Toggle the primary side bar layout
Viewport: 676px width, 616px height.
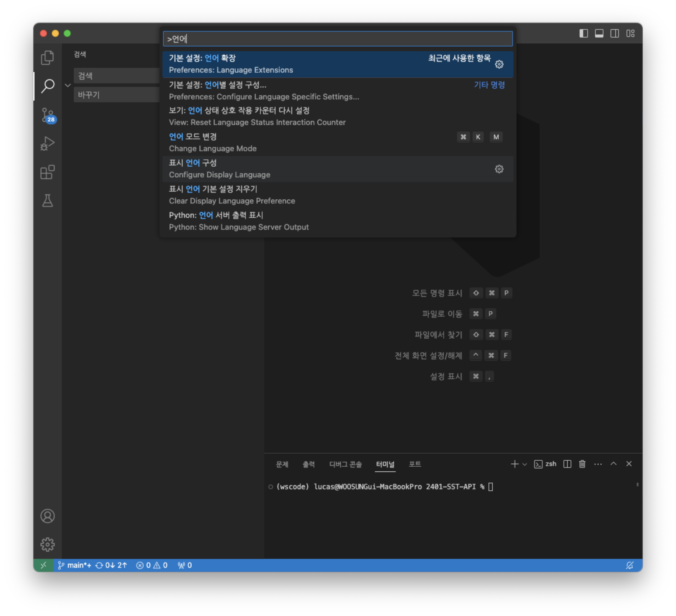(583, 33)
